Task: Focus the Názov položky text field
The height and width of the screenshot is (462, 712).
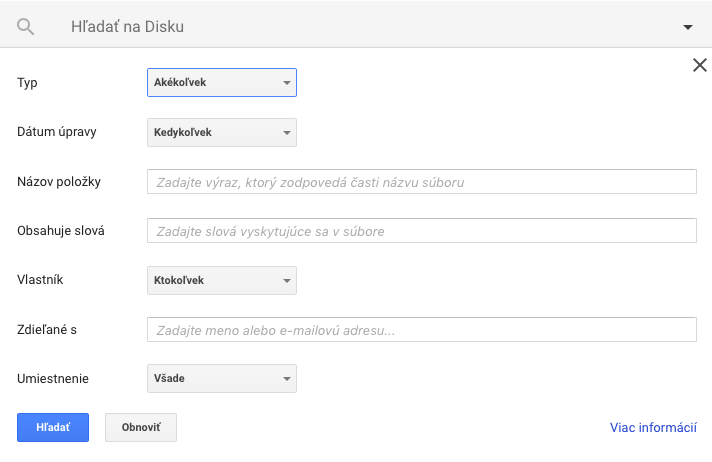Action: click(422, 182)
